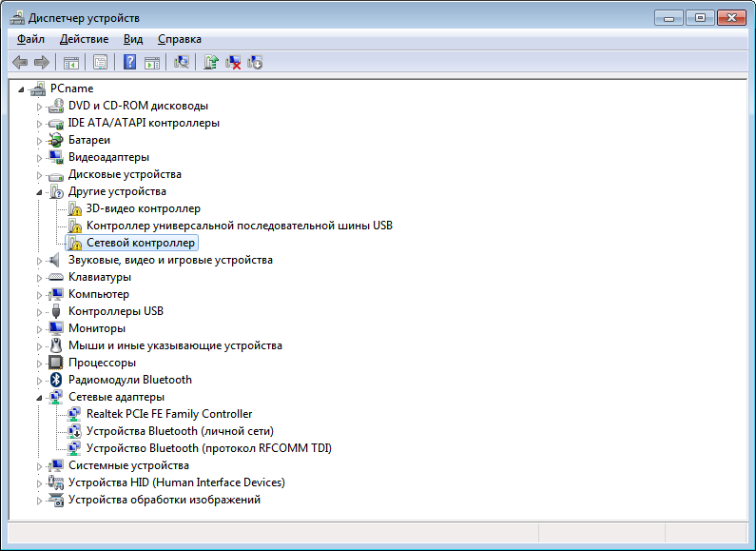The image size is (756, 551).
Task: Select the Батареи battery icon
Action: click(x=56, y=140)
